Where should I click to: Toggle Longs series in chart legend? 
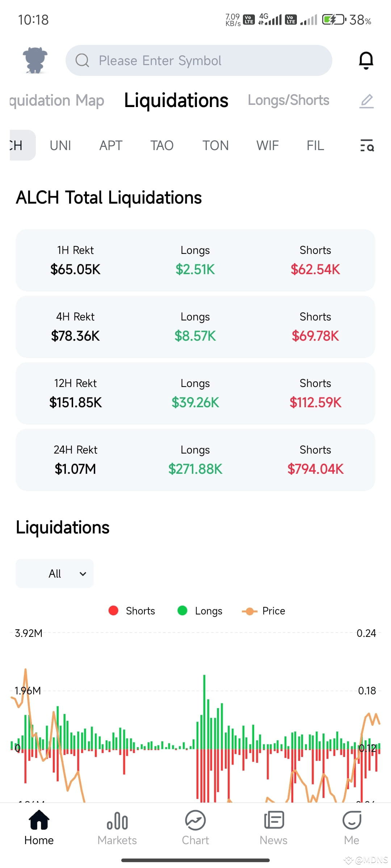click(200, 611)
